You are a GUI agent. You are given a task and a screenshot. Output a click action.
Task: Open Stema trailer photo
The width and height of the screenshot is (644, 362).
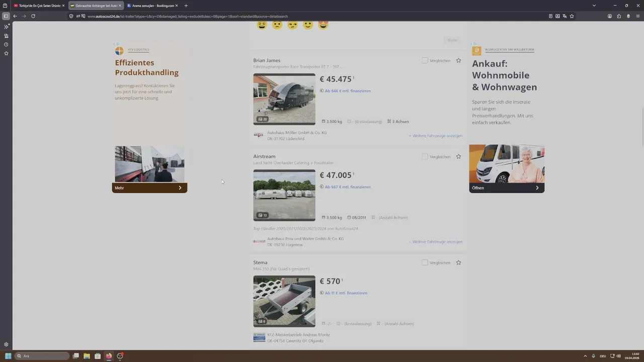pyautogui.click(x=284, y=301)
